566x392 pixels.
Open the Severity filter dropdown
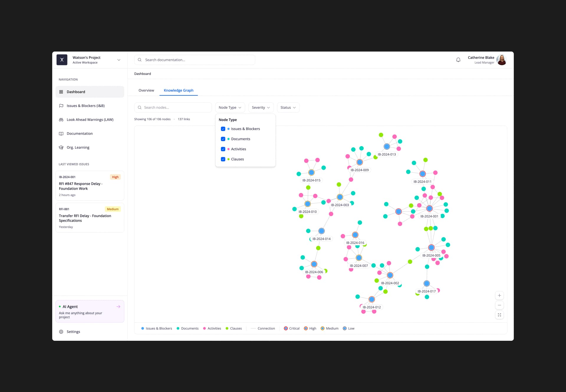[261, 107]
